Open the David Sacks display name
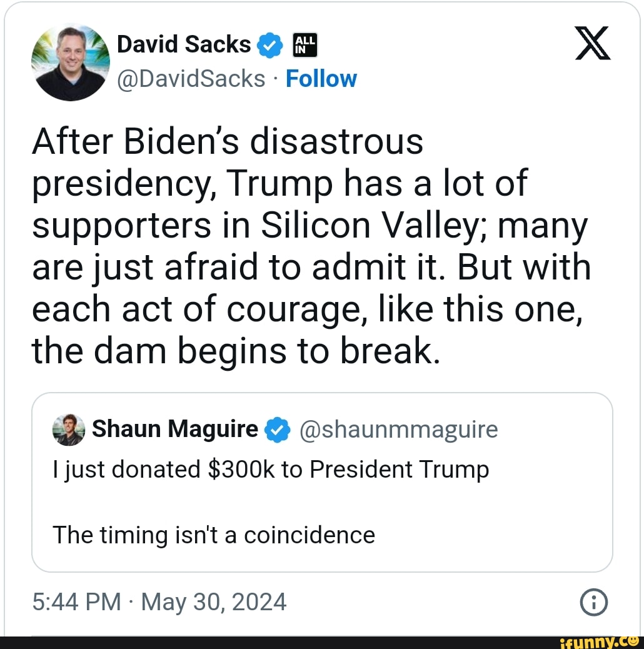This screenshot has height=649, width=644. coord(184,44)
